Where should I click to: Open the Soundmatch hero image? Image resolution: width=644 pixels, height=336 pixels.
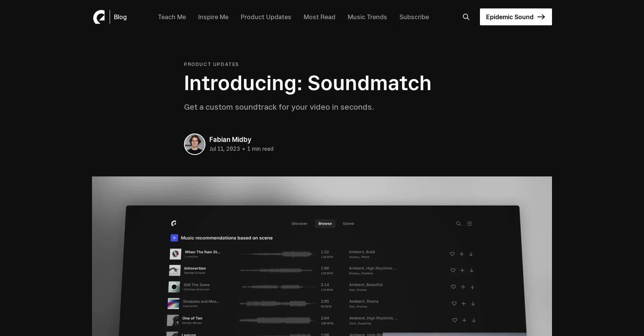322,256
